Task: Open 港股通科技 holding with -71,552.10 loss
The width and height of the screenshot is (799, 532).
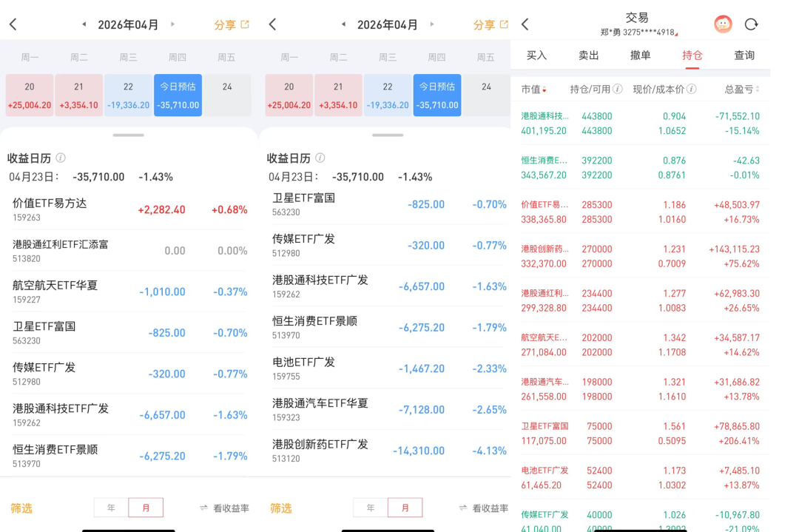Action: tap(641, 124)
